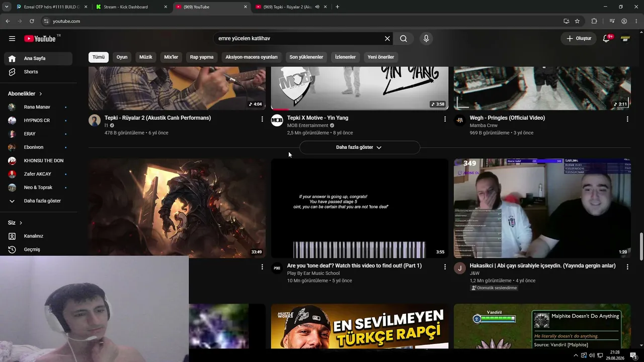The height and width of the screenshot is (362, 644).
Task: Open the tab search dropdown arrow
Action: click(x=7, y=7)
